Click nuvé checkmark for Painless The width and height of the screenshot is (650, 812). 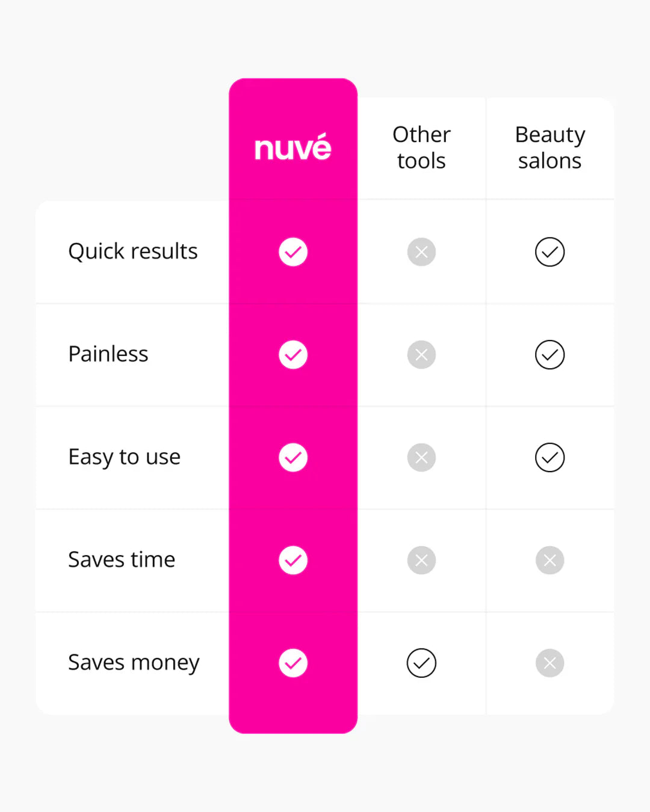pyautogui.click(x=293, y=355)
